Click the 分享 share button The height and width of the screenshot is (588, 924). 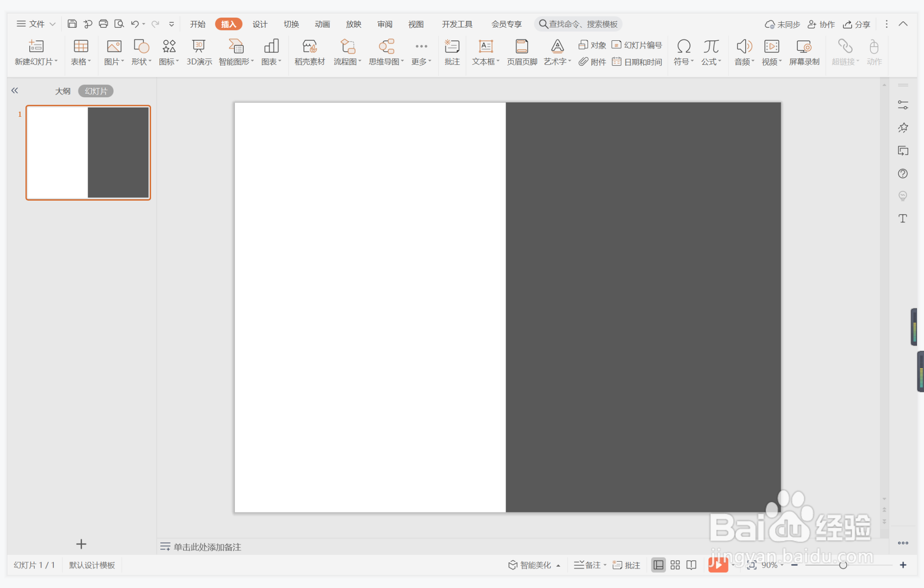click(856, 24)
